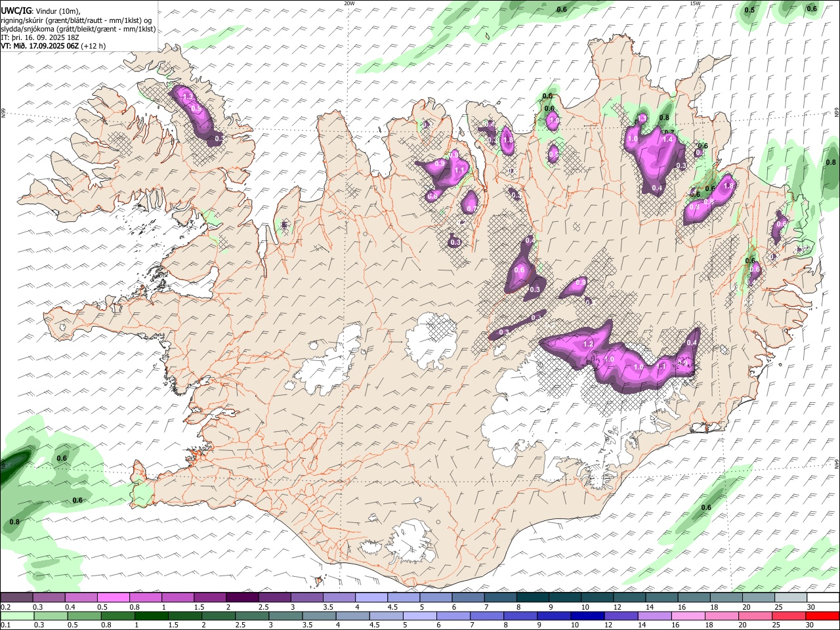This screenshot has width=840, height=630.
Task: Click the '1.4' snow value in the northeast
Action: click(x=668, y=139)
